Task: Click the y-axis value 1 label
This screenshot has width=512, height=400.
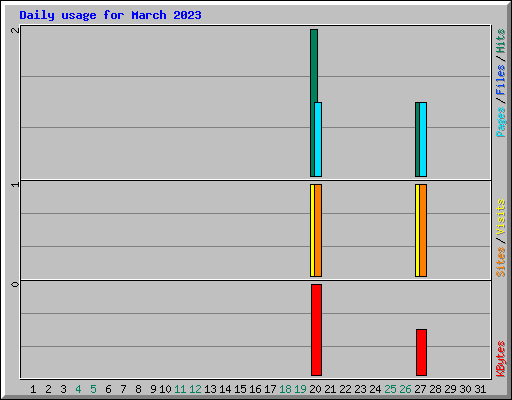Action: click(x=15, y=184)
